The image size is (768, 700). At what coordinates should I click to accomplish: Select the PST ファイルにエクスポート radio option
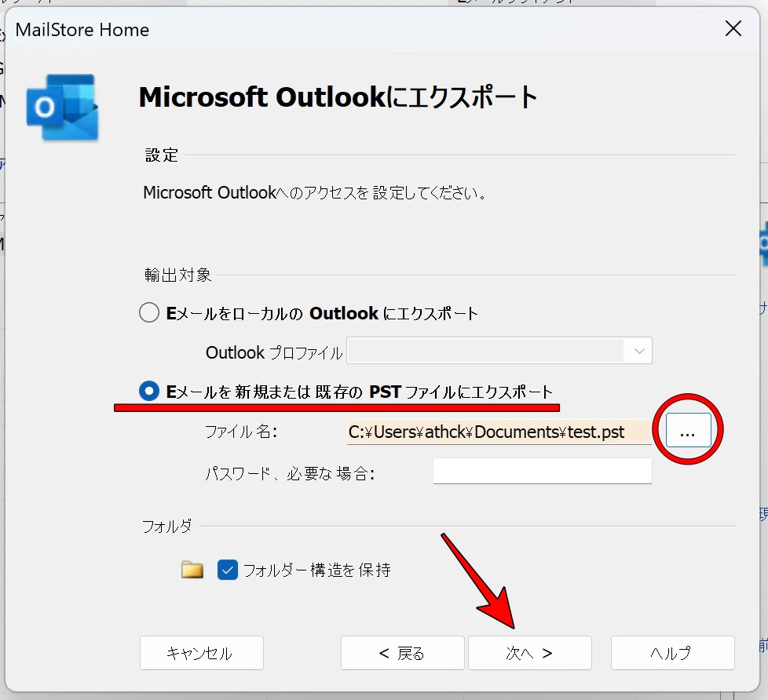coord(149,392)
